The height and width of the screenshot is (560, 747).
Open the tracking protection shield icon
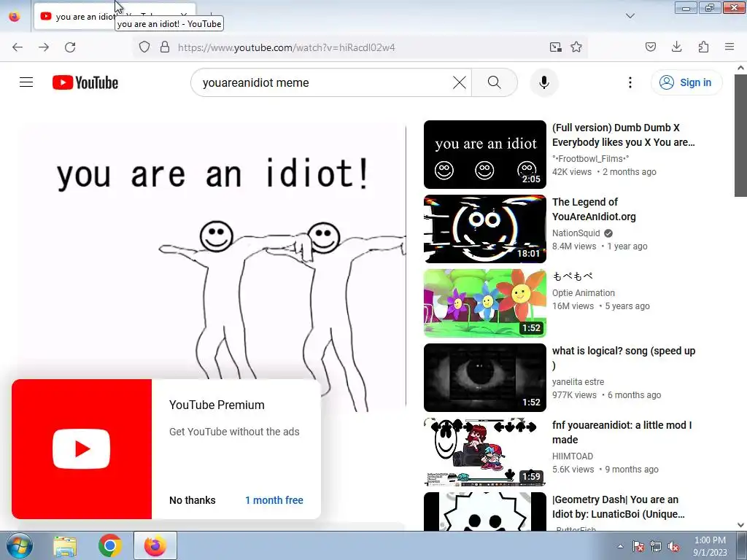[x=144, y=47]
